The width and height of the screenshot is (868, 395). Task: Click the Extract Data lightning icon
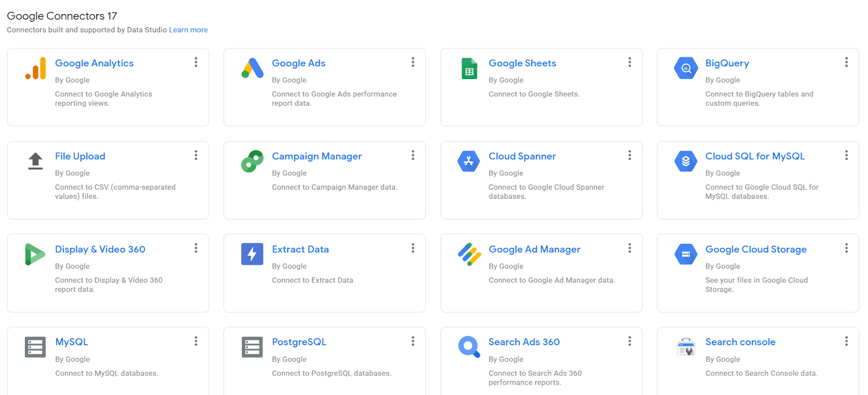[252, 254]
